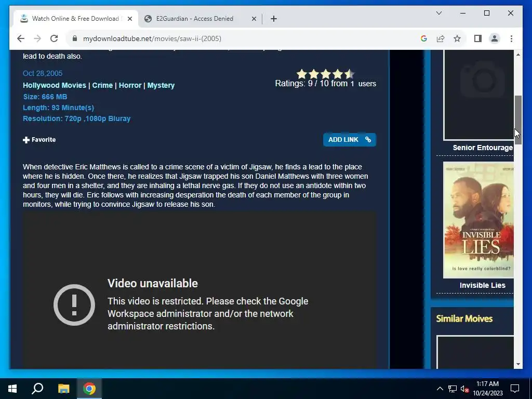Close the E2Guardian Access Denied tab
This screenshot has height=399, width=532.
254,19
